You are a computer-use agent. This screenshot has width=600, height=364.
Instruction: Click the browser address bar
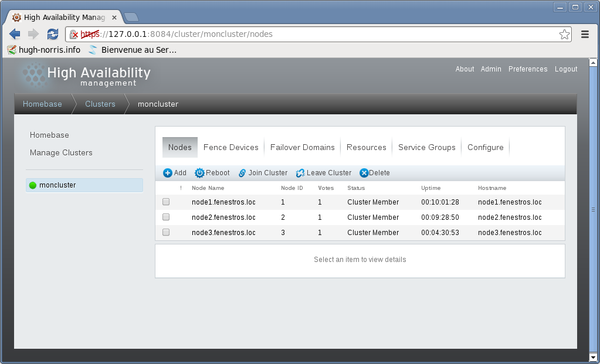click(x=352, y=34)
